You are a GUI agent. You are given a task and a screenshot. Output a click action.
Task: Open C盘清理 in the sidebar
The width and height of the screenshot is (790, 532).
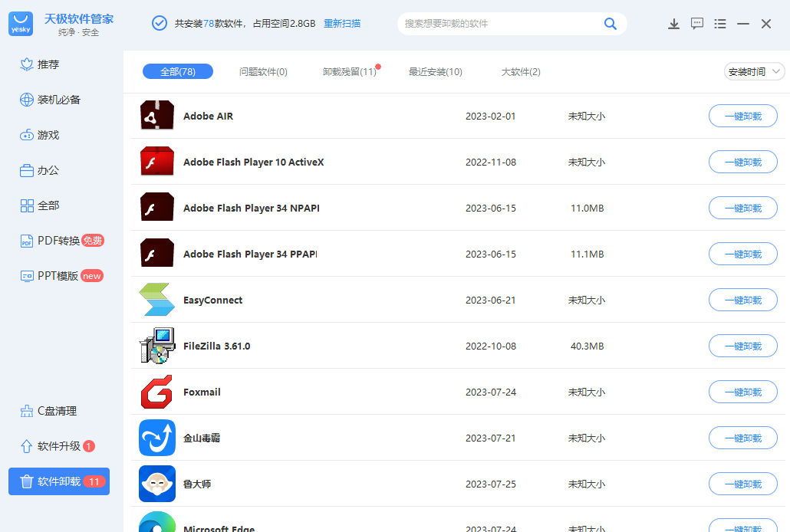tap(49, 411)
